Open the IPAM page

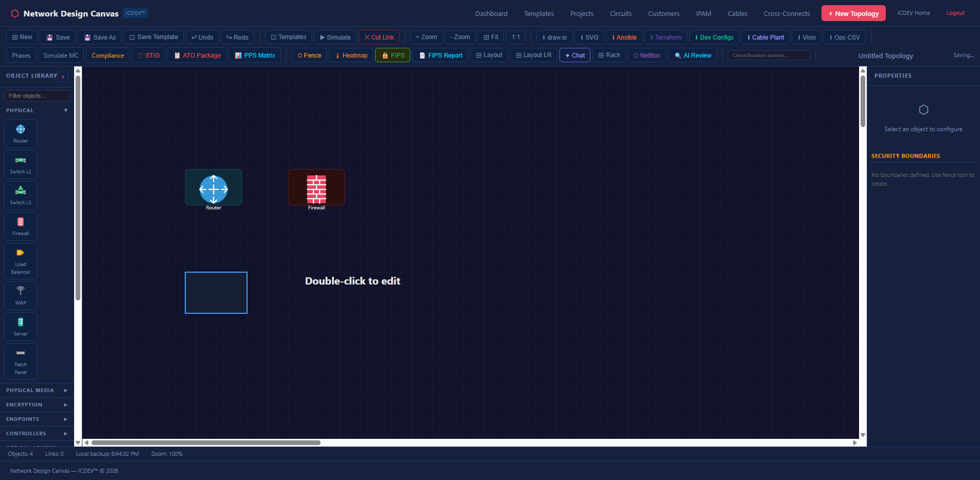(704, 14)
